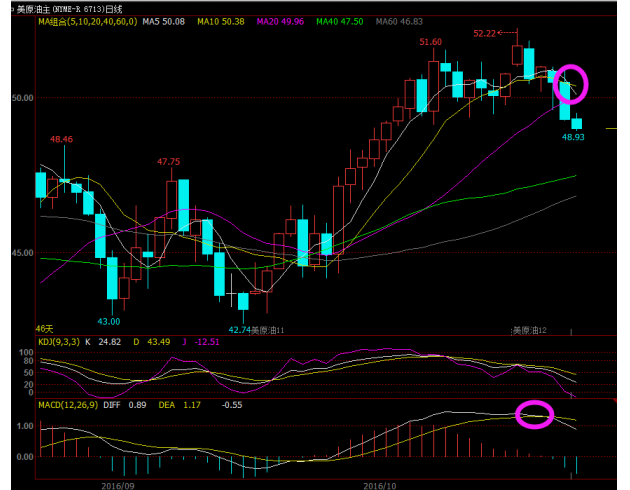Click the 46天 period label
The width and height of the screenshot is (630, 490).
point(44,329)
